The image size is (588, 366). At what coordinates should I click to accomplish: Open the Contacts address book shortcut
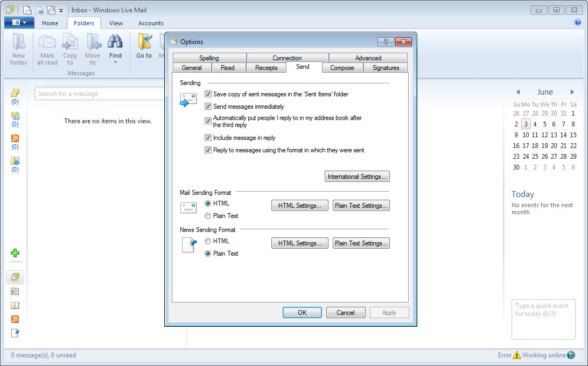15,305
